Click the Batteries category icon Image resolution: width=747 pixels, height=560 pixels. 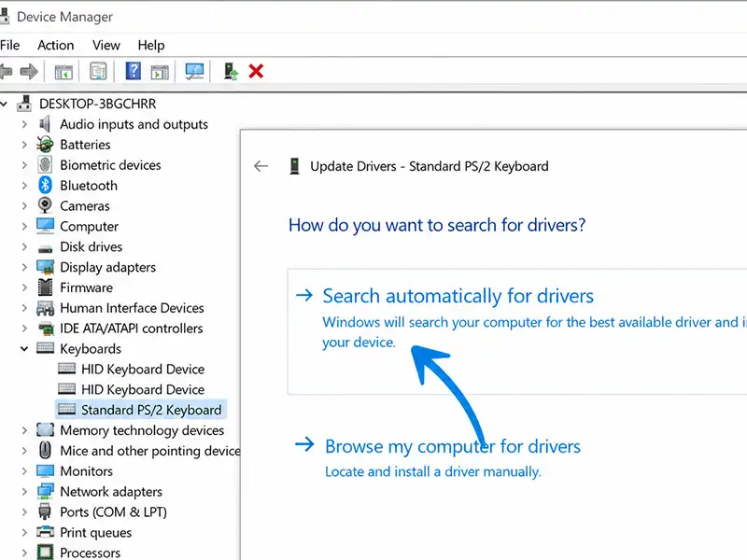coord(45,145)
